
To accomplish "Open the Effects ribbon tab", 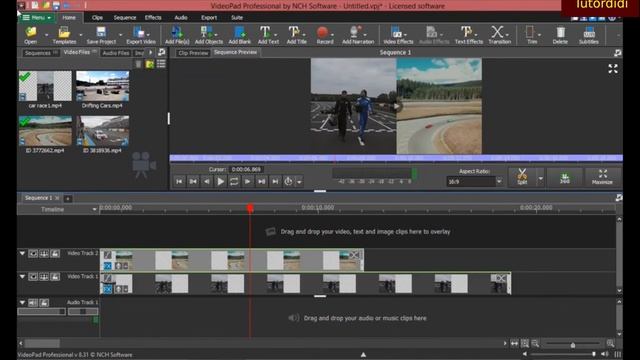I will [x=153, y=18].
